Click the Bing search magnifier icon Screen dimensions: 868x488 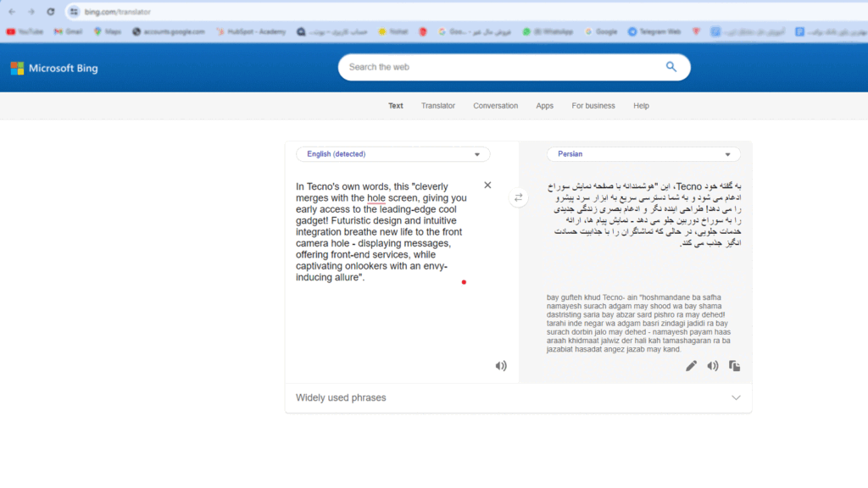(x=671, y=67)
